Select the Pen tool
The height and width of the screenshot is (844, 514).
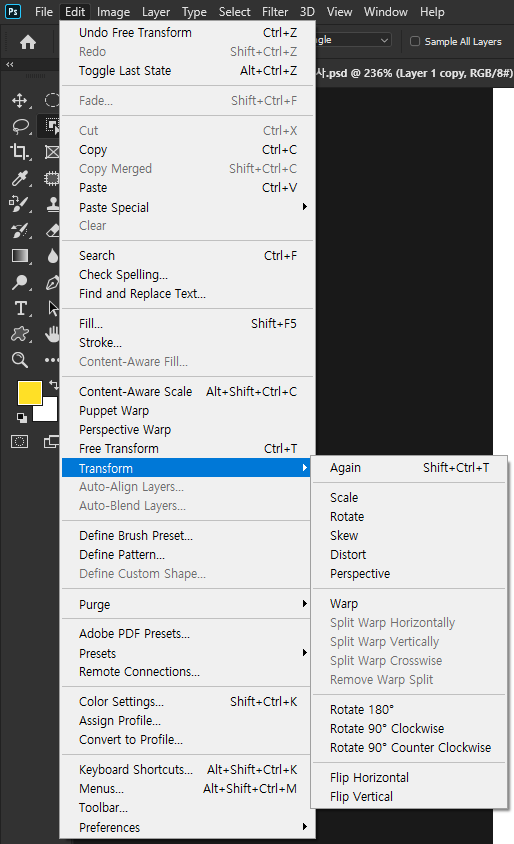point(52,282)
